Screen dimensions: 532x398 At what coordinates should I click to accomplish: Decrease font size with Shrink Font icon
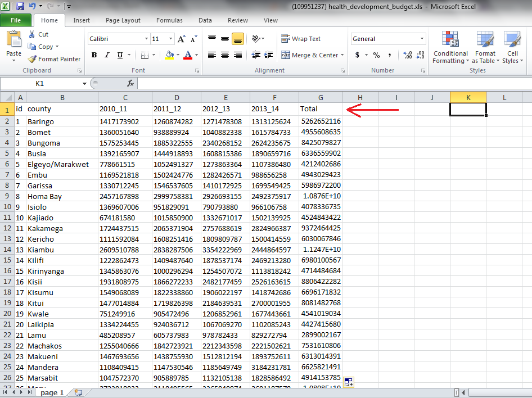coord(193,39)
